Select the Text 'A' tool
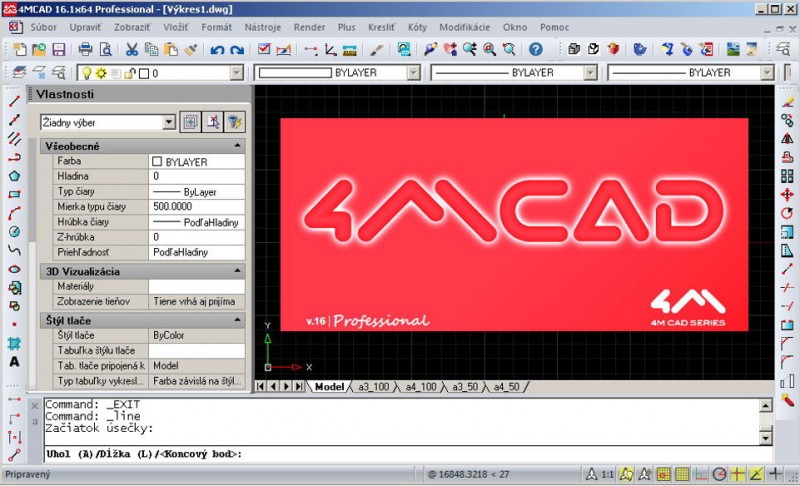 [x=14, y=362]
